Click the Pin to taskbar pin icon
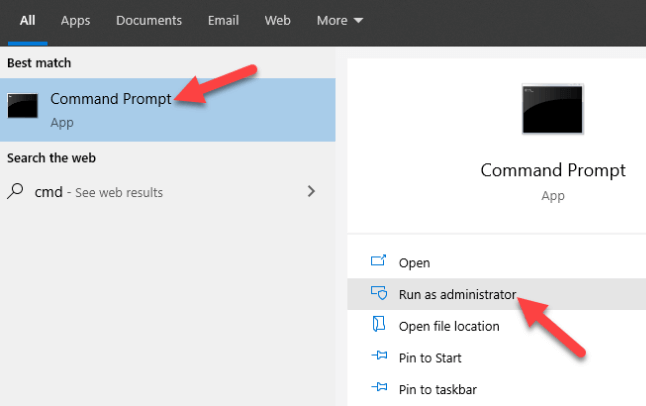 tap(378, 388)
